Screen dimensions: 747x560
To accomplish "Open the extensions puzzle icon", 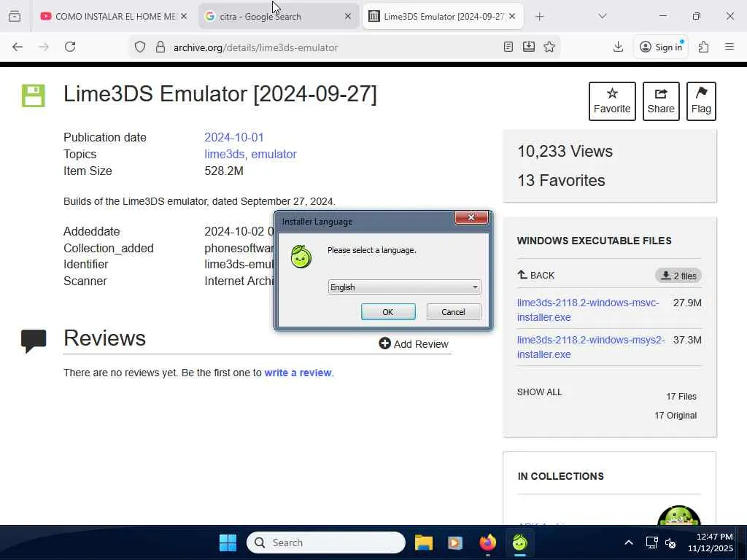I will (704, 47).
